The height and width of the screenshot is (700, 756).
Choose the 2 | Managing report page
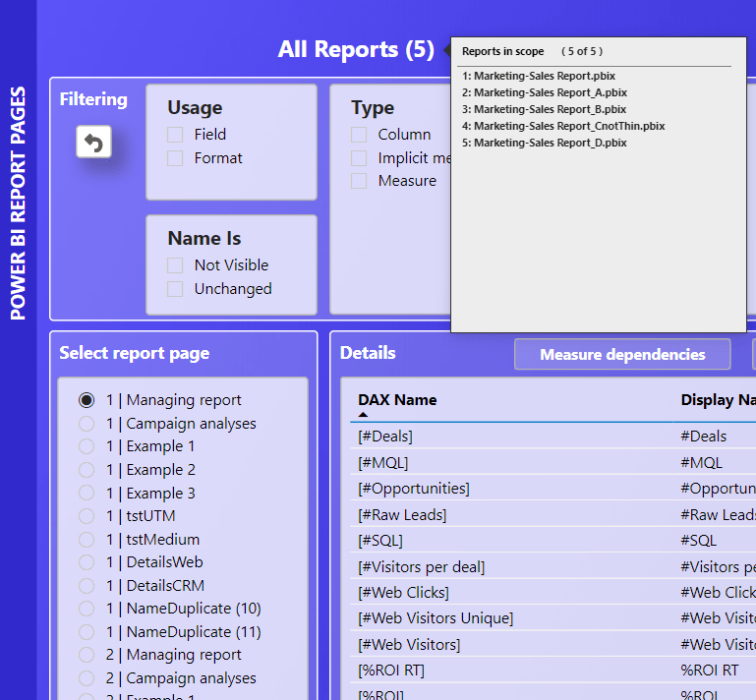pos(87,655)
